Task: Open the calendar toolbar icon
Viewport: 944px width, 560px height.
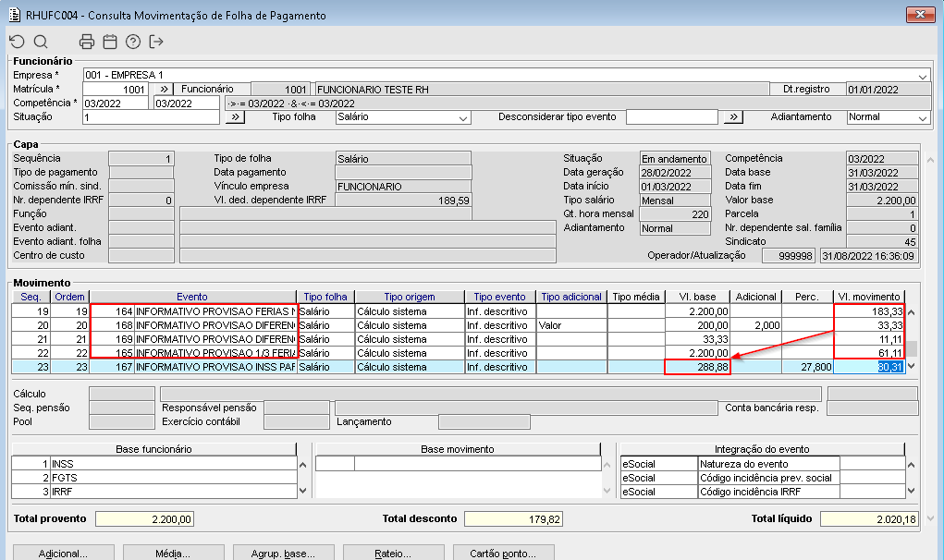Action: click(110, 42)
